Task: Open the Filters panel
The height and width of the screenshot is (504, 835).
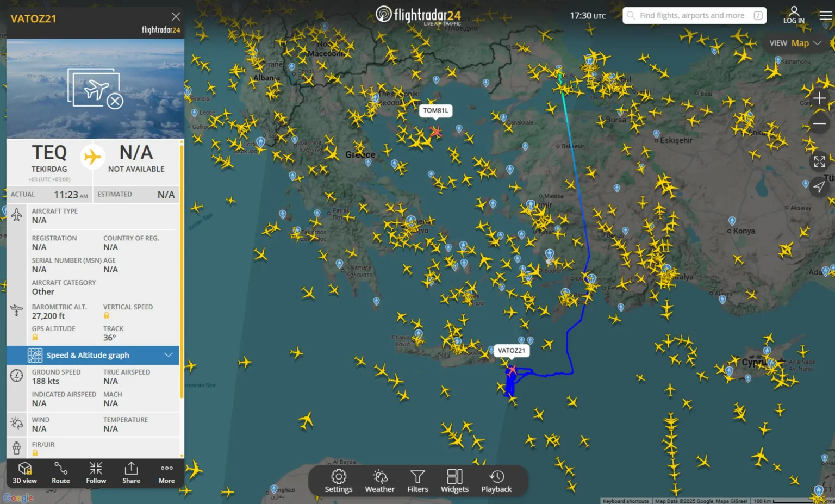Action: [x=417, y=481]
